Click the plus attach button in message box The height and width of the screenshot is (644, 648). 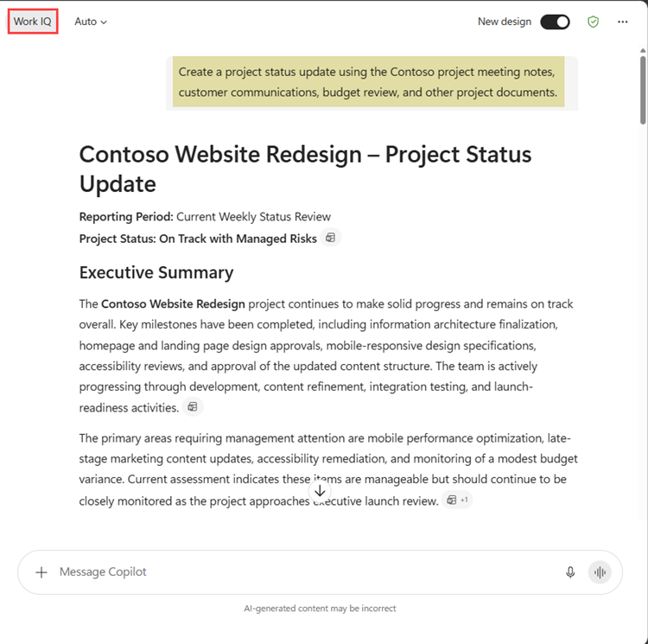(41, 572)
